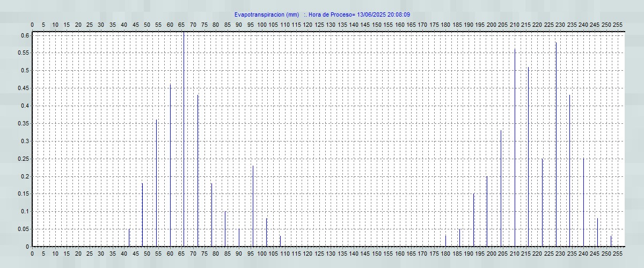Select the 255 label on the bottom axis

click(618, 254)
